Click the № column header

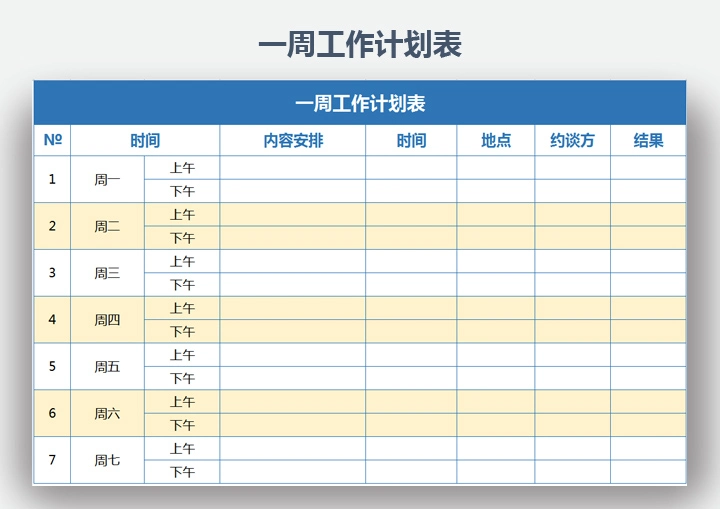[x=52, y=140]
